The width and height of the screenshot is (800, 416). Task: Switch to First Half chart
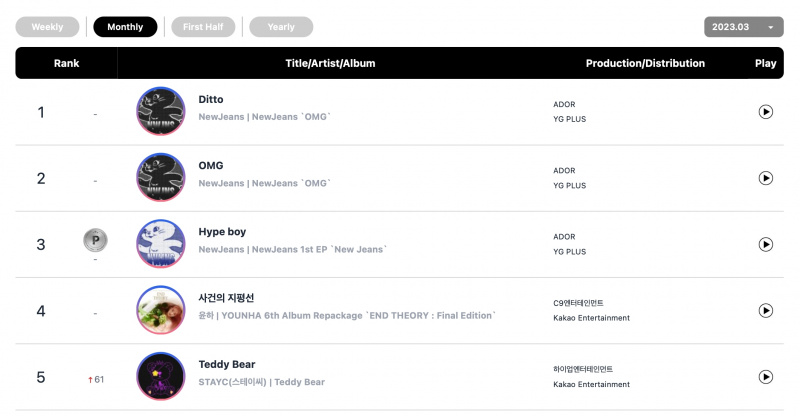(x=203, y=27)
